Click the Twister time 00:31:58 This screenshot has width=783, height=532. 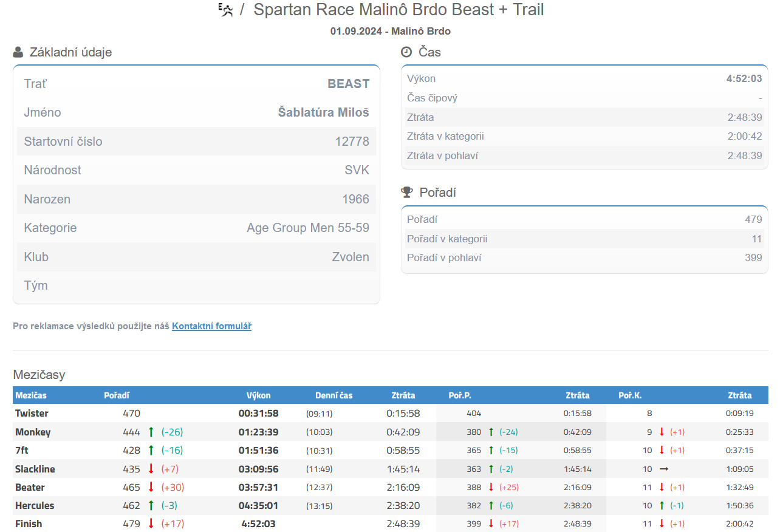click(x=258, y=414)
